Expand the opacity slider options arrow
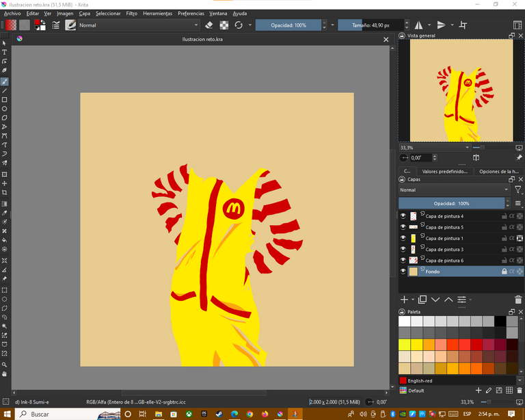525x420 pixels. tap(332, 25)
